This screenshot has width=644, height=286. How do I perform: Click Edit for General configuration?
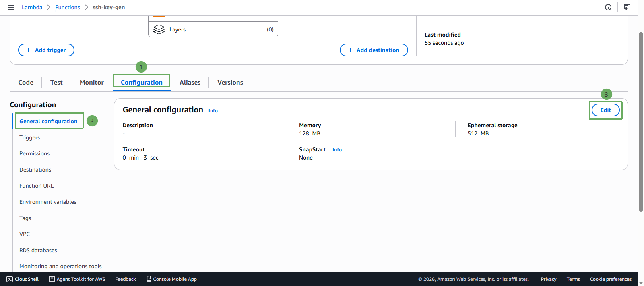606,110
